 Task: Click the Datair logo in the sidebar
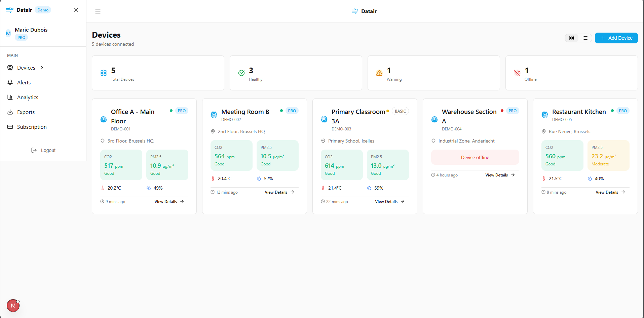[19, 10]
